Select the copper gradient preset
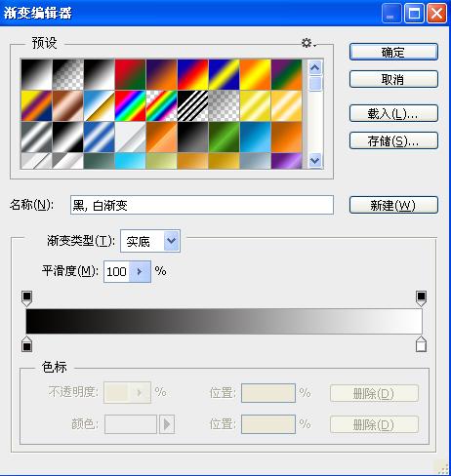The image size is (451, 476). [68, 105]
